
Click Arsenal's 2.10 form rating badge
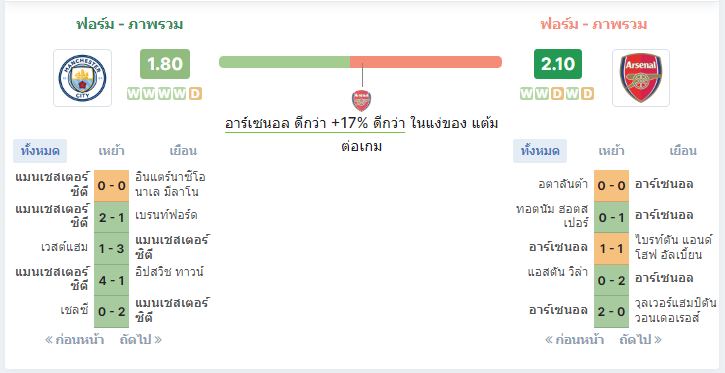pyautogui.click(x=558, y=64)
